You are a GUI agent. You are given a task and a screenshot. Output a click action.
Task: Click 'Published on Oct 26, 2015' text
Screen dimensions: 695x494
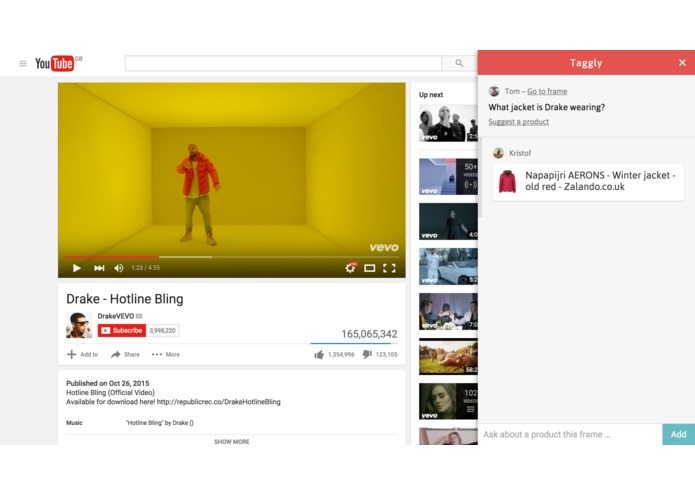pos(108,383)
